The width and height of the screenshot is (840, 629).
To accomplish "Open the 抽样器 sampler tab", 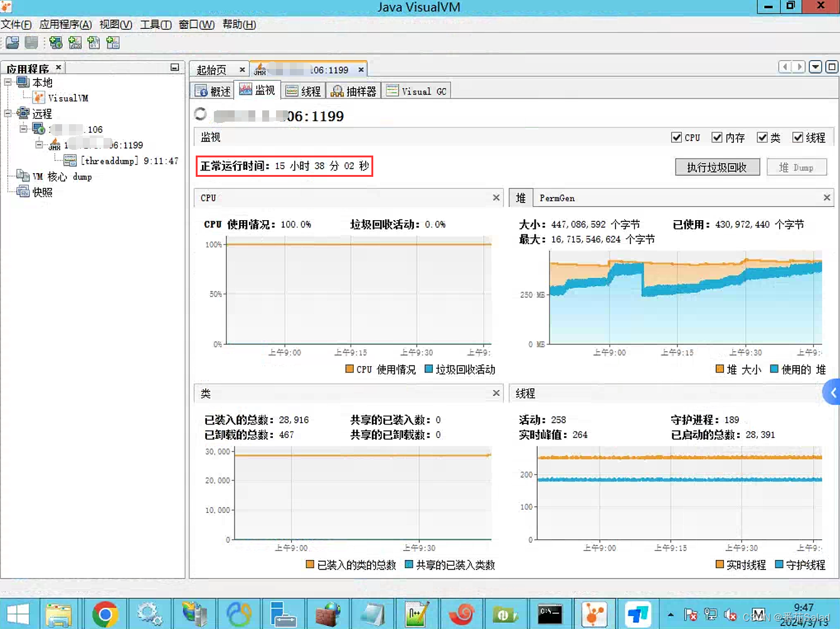I will point(354,91).
